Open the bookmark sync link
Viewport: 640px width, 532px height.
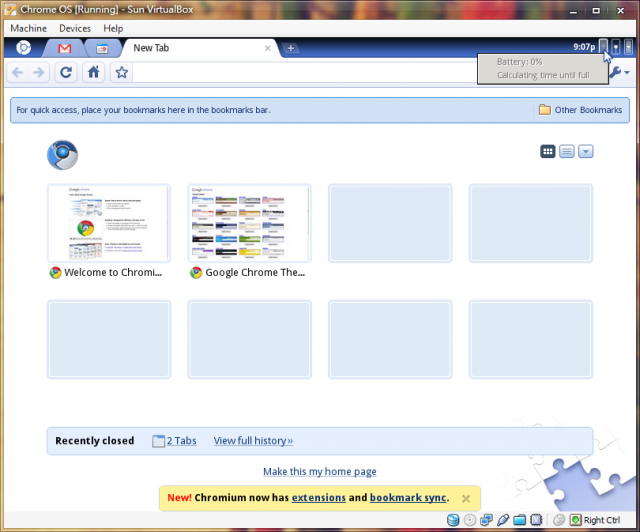point(408,498)
